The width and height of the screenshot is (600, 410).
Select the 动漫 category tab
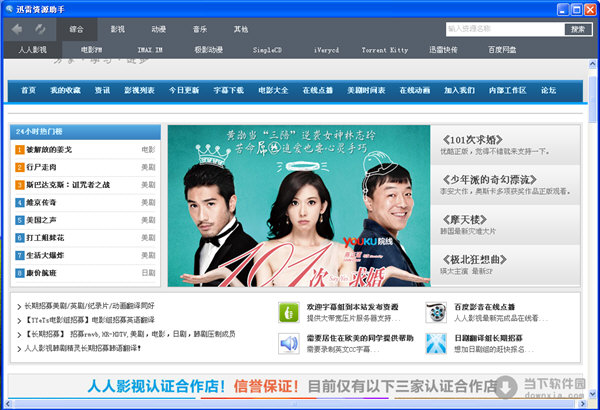coord(159,29)
